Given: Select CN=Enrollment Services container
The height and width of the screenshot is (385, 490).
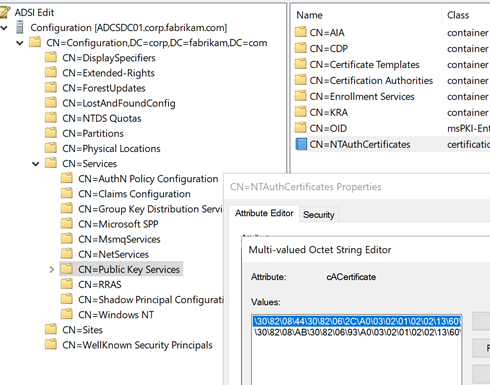Looking at the screenshot, I should tap(362, 96).
